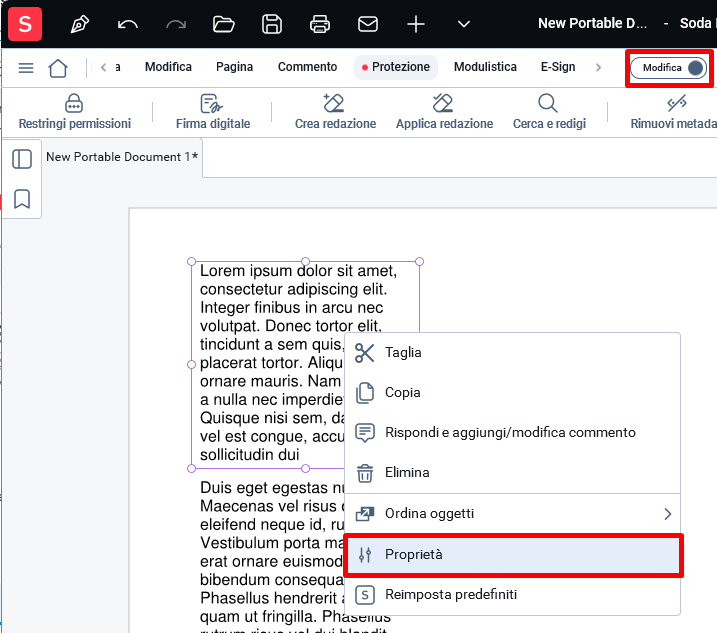This screenshot has height=633, width=717.
Task: Click the title 'New Portable D...' text
Action: point(592,23)
